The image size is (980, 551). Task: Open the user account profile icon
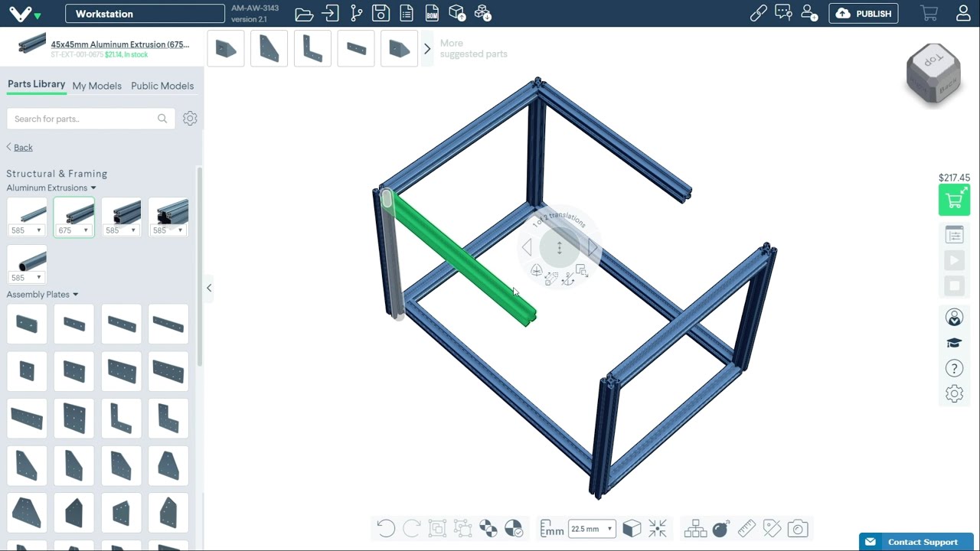coord(964,14)
